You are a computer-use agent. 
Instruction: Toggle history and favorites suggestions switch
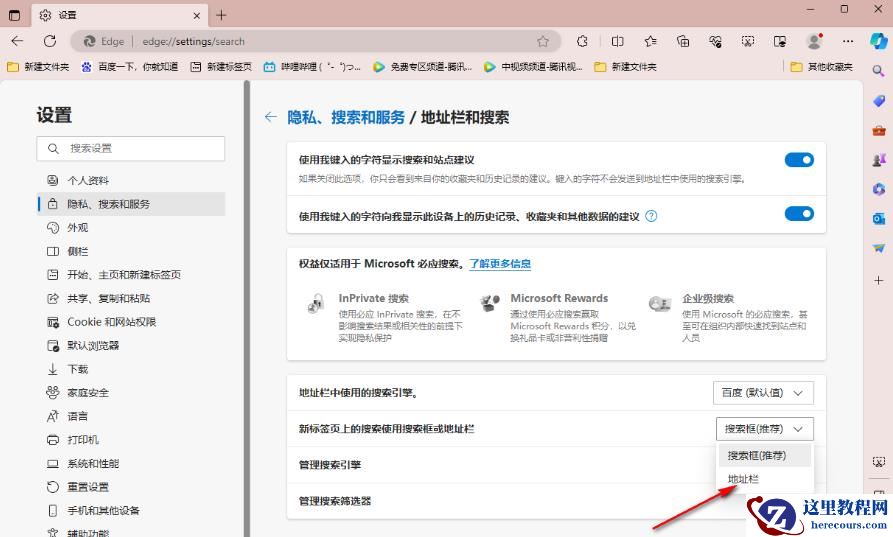click(x=799, y=214)
